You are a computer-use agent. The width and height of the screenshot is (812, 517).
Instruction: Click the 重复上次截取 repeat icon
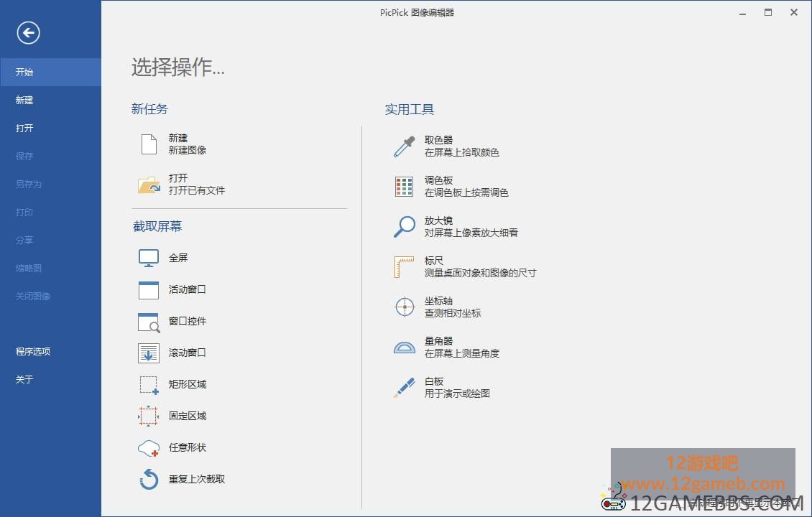(149, 479)
